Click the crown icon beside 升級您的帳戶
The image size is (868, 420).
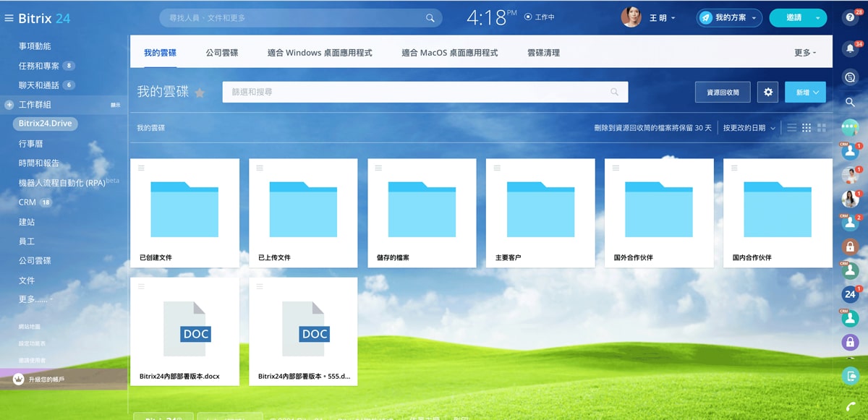point(19,379)
